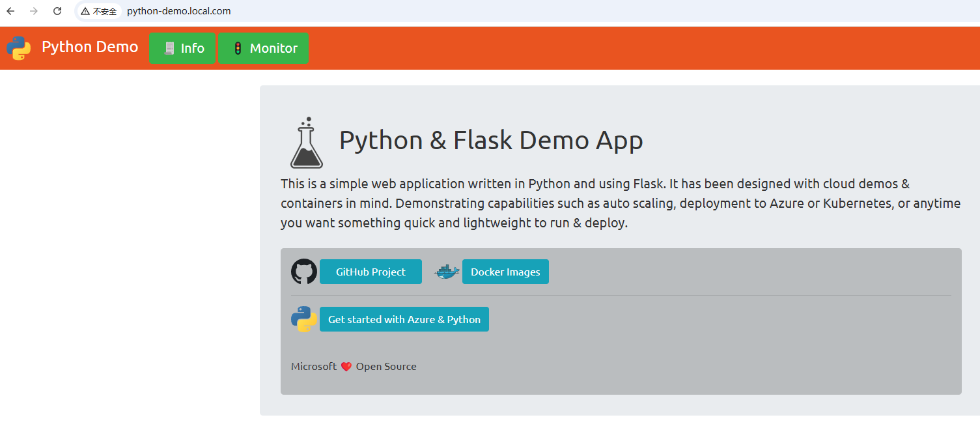
Task: Open the Python Demo brand link
Action: 90,47
